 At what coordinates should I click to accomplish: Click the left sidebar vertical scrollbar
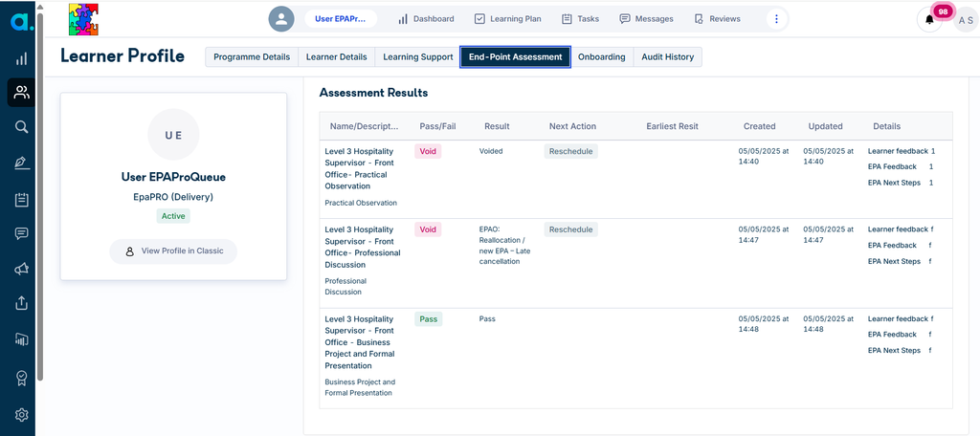tap(40, 195)
